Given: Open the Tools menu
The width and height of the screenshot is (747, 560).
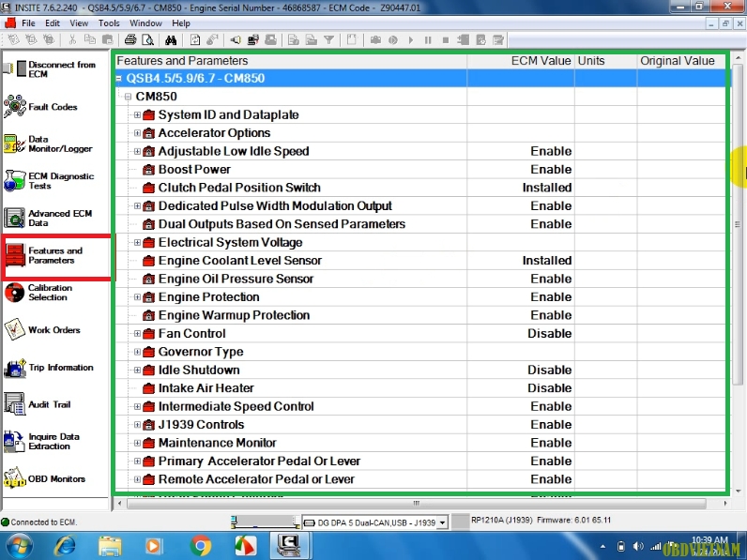Looking at the screenshot, I should pyautogui.click(x=109, y=23).
